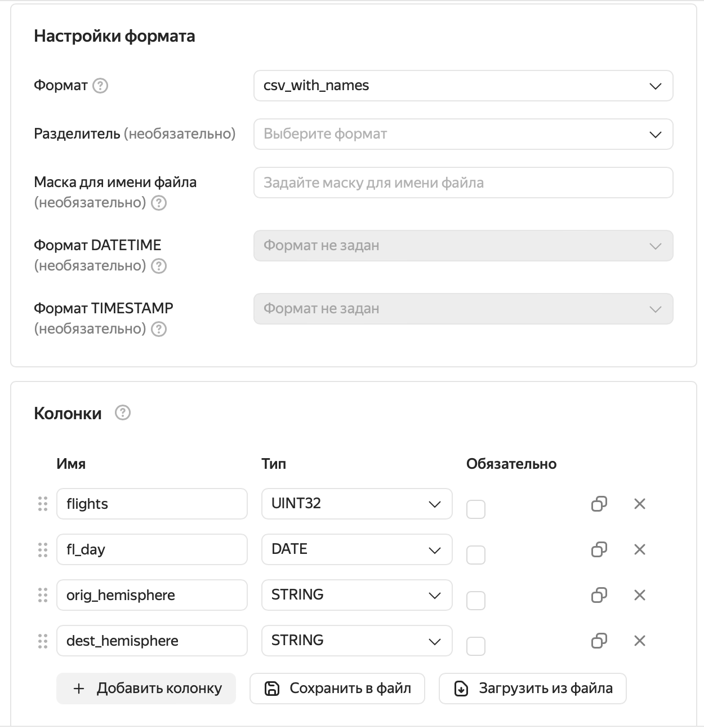Toggle required checkbox for flights column
The height and width of the screenshot is (728, 704).
(476, 509)
